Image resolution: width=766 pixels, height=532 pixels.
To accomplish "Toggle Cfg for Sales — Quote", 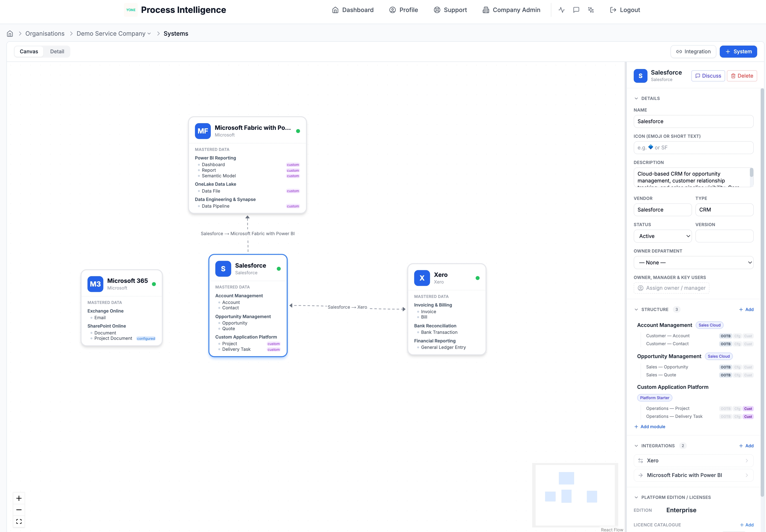I will click(x=737, y=375).
